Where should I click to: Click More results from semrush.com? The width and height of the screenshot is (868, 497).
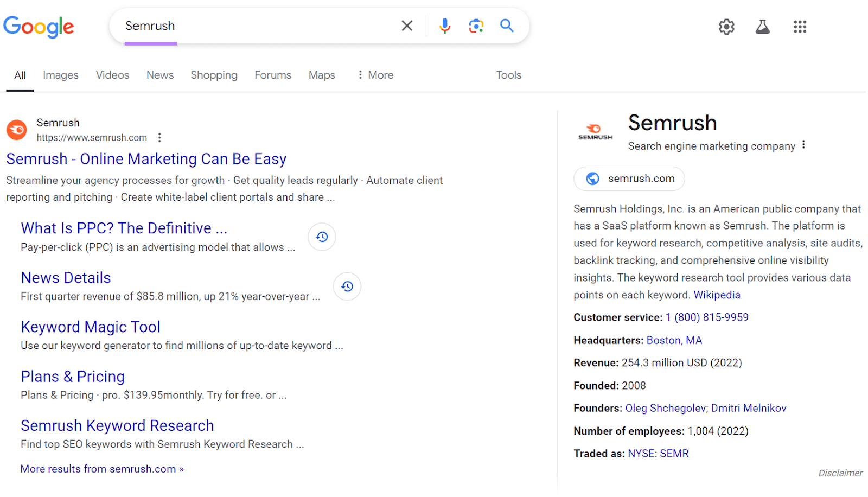pos(101,469)
